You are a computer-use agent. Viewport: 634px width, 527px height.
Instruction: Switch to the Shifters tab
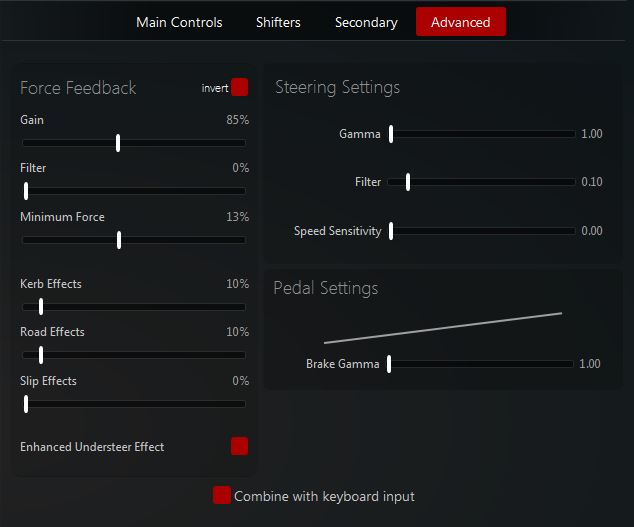(x=278, y=22)
